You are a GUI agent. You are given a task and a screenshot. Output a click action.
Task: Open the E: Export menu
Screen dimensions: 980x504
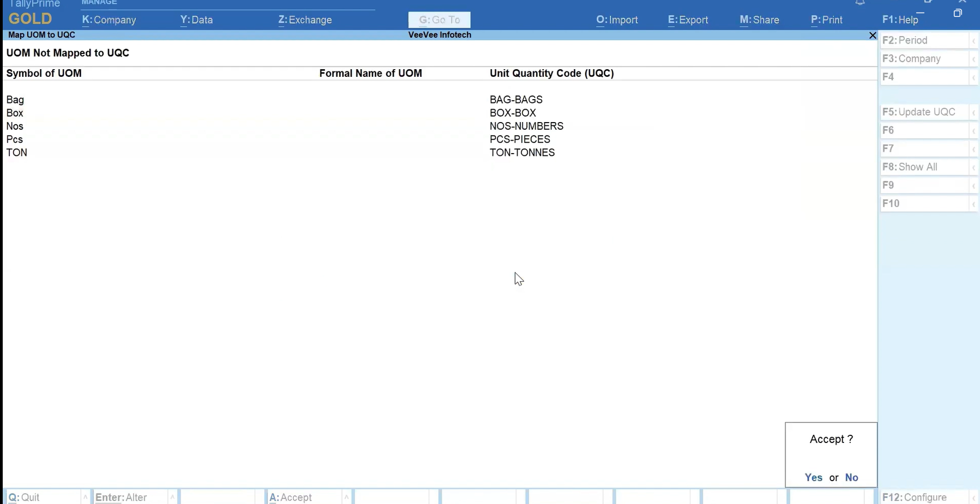tap(688, 20)
